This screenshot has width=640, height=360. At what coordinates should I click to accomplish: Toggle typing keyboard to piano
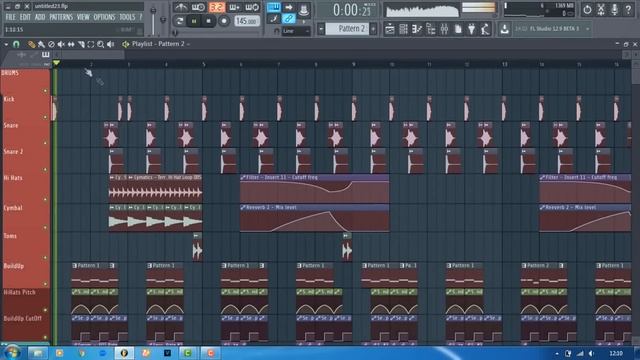273,7
